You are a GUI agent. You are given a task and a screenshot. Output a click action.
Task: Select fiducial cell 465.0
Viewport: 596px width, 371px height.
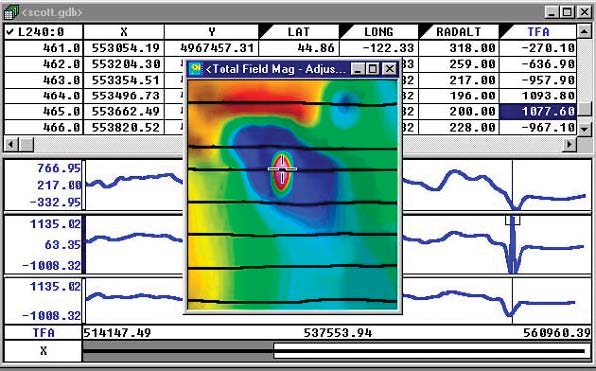(43, 111)
